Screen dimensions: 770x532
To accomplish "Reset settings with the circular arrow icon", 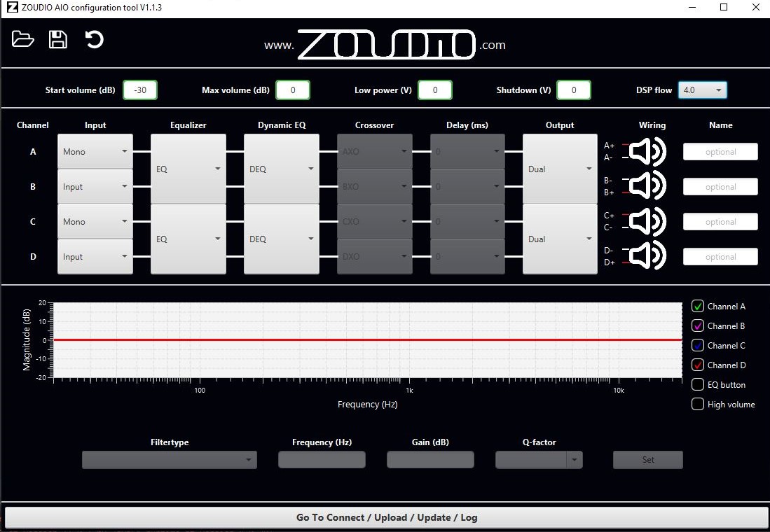I will [94, 39].
